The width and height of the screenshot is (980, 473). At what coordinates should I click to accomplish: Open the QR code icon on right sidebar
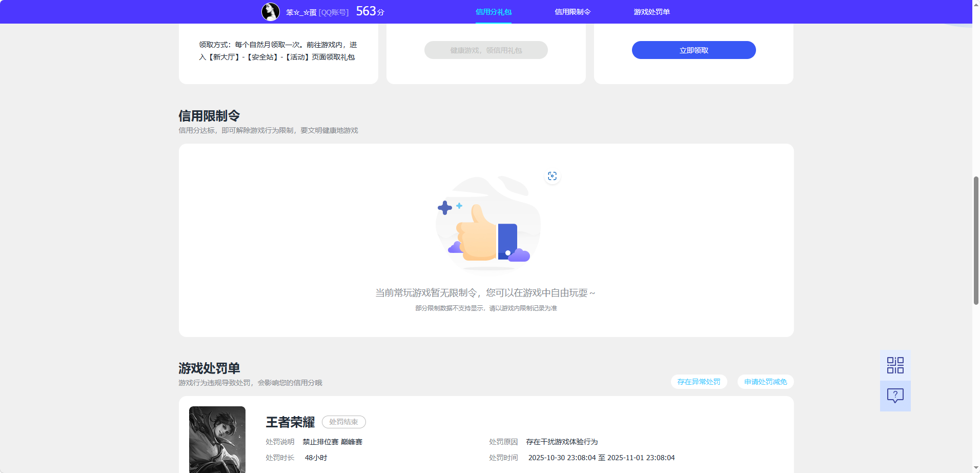coord(895,365)
